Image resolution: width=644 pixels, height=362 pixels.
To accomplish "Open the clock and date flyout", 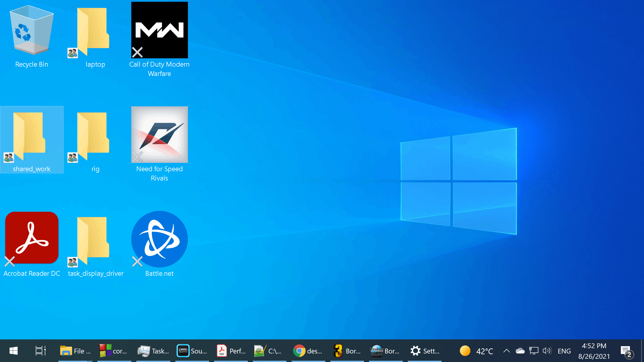I will pos(594,351).
